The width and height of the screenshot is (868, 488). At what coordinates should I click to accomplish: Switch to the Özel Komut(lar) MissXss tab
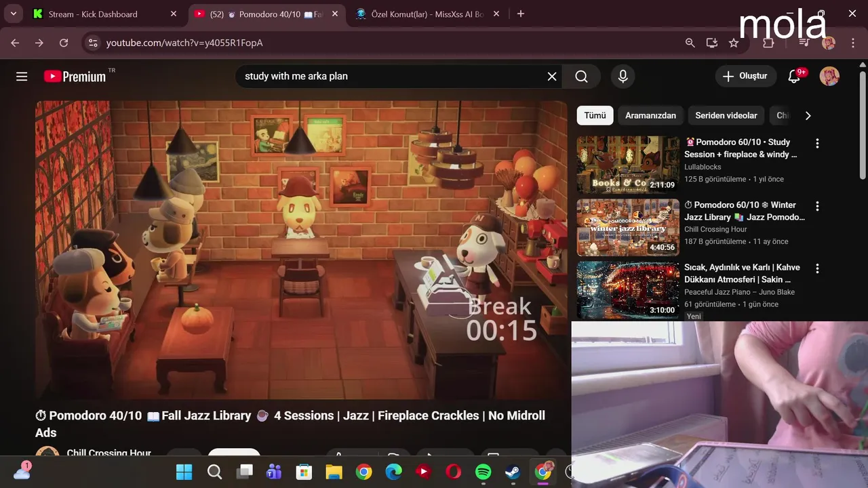click(x=427, y=14)
